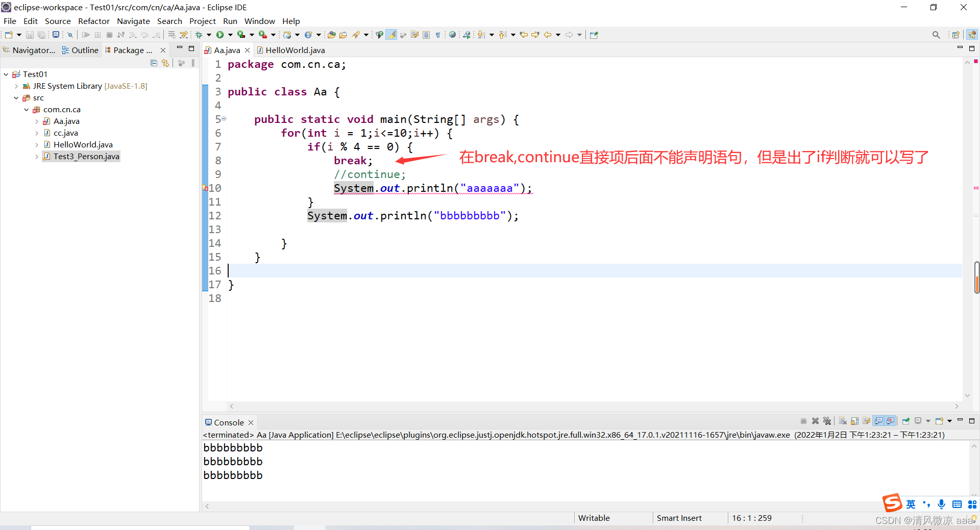Open the Navigate menu

133,21
